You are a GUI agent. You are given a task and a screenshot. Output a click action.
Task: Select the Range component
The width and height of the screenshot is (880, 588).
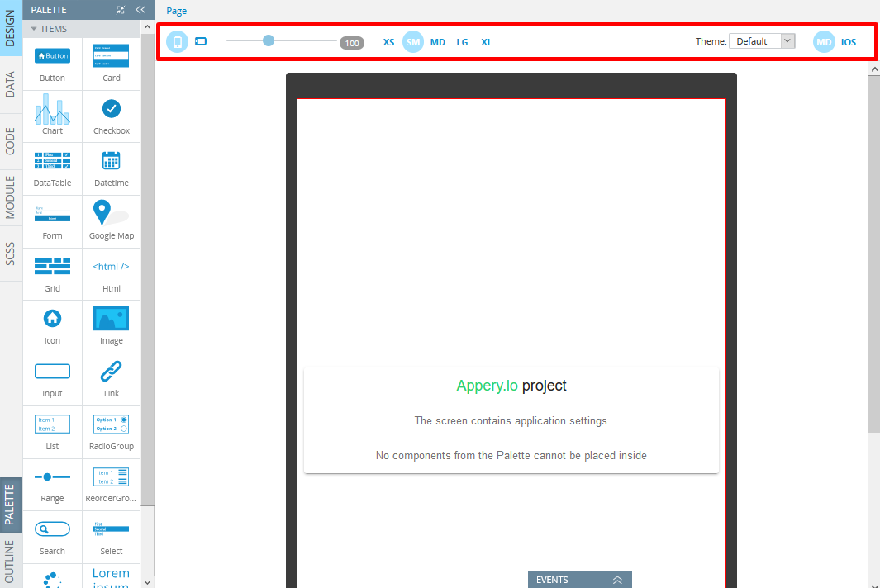[x=52, y=485]
